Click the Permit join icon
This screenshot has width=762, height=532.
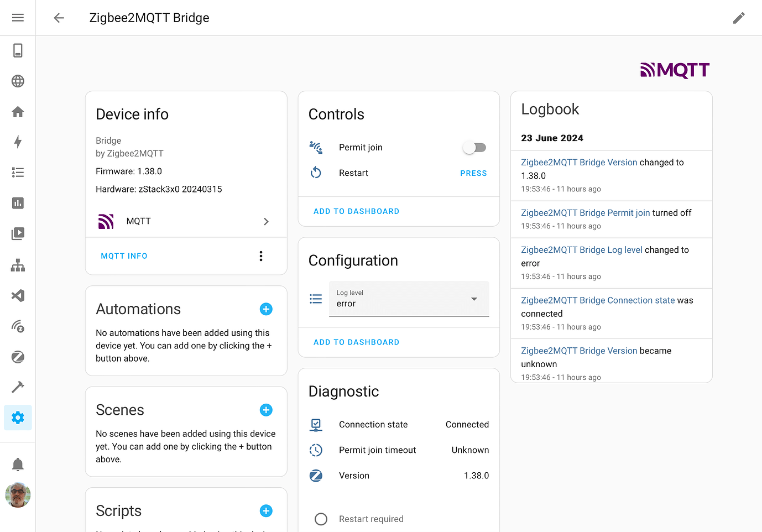[316, 147]
